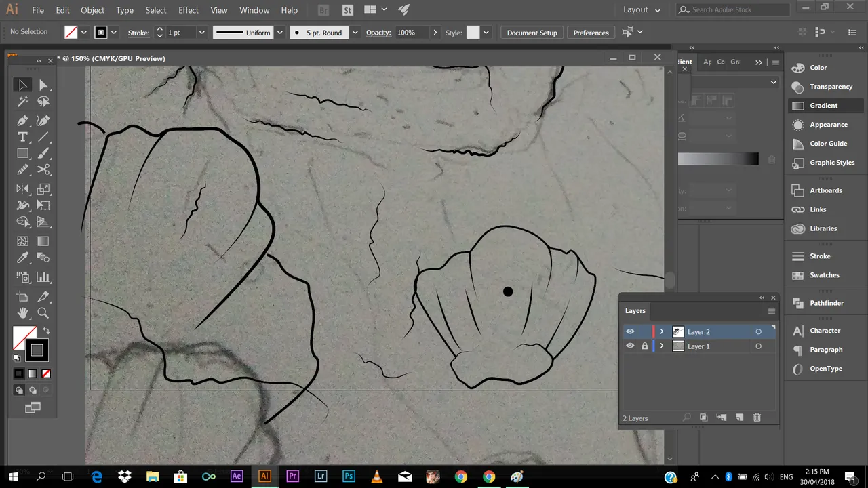Select the Selection tool arrow
The height and width of the screenshot is (488, 868).
tap(22, 85)
